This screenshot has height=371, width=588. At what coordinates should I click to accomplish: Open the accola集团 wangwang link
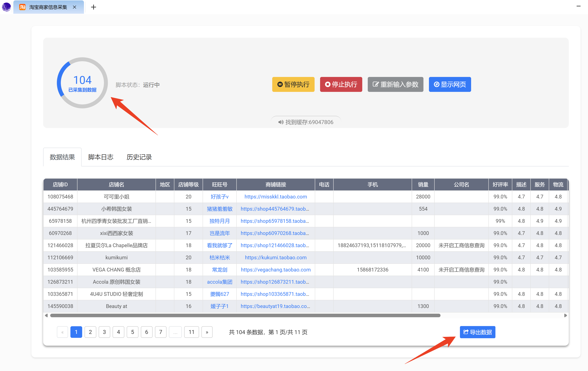pos(219,282)
